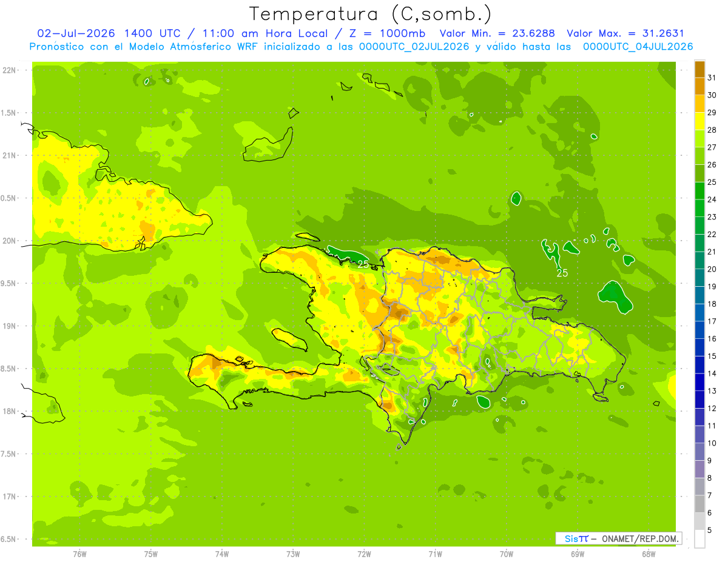Click the '70W' longitude axis label
The image size is (728, 562).
pyautogui.click(x=507, y=554)
